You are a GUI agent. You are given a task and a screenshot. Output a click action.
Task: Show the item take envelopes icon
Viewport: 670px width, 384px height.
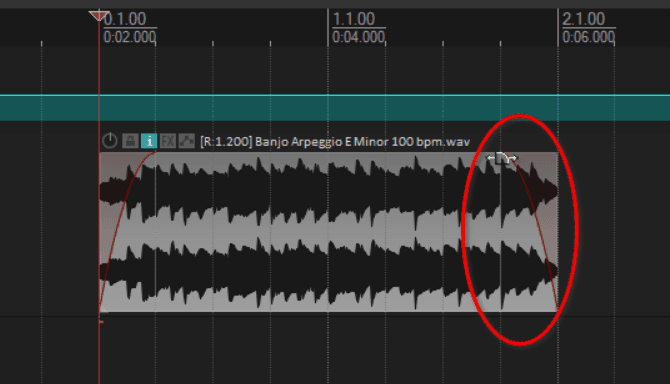(x=186, y=141)
